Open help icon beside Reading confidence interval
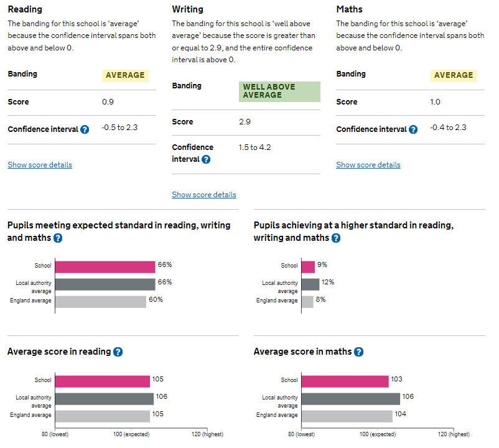This screenshot has width=499, height=448. (x=85, y=129)
